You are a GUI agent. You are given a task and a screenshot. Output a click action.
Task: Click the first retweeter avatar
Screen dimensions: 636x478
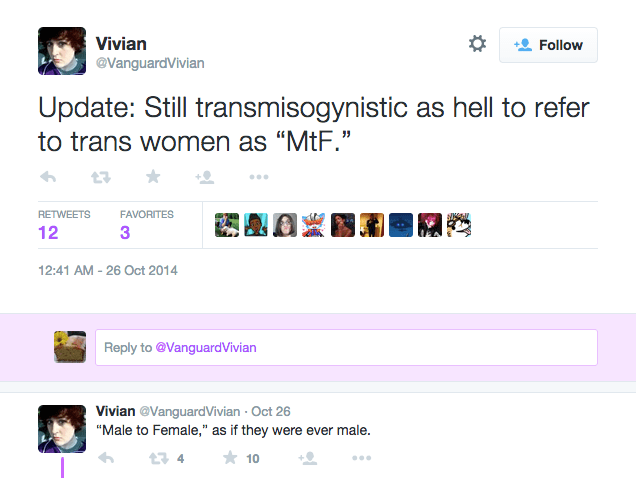[x=227, y=225]
